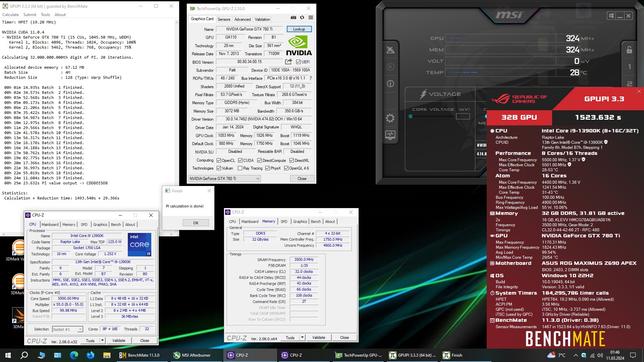Toggle the PhysX checkbox
The image size is (644, 362).
click(267, 168)
